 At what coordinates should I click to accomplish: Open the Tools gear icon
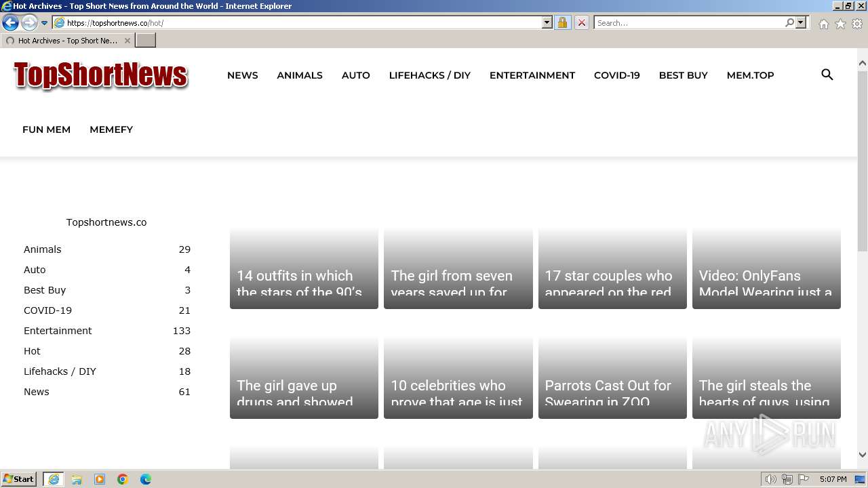click(857, 24)
